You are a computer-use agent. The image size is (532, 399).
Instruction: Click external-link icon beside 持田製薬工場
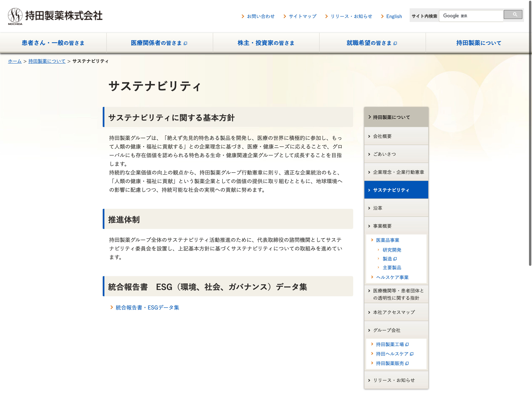pyautogui.click(x=407, y=344)
